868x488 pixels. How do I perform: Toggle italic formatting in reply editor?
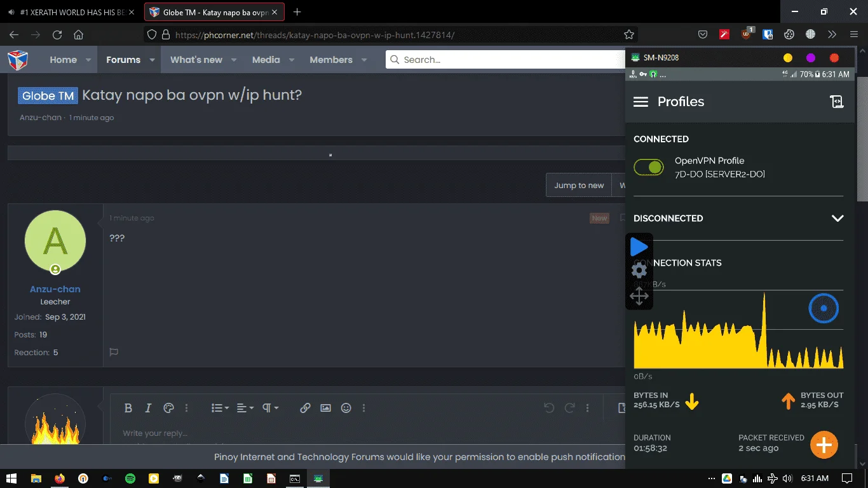pos(148,408)
